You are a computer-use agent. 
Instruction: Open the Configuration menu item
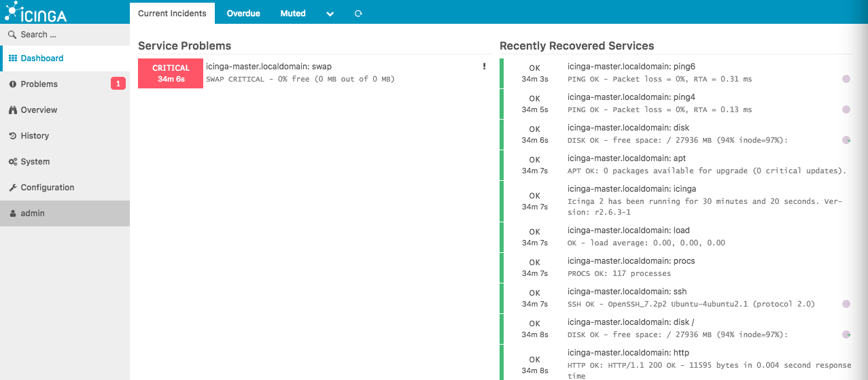(65, 188)
